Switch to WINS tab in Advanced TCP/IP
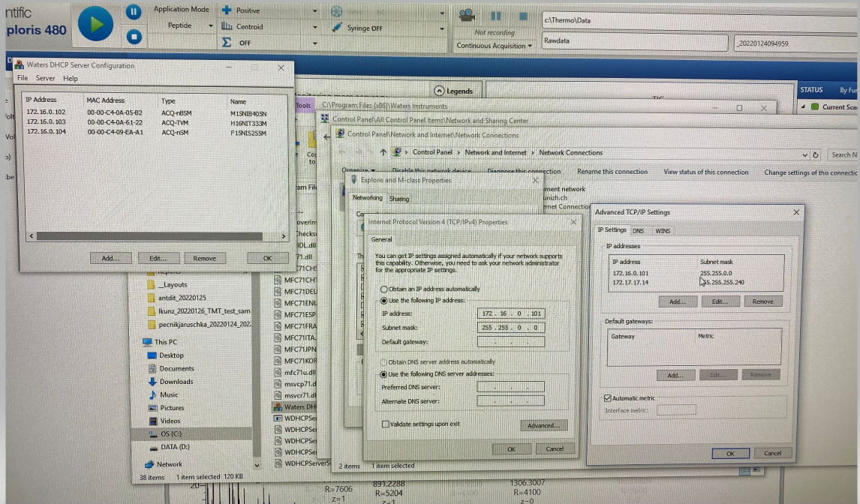 (x=663, y=231)
